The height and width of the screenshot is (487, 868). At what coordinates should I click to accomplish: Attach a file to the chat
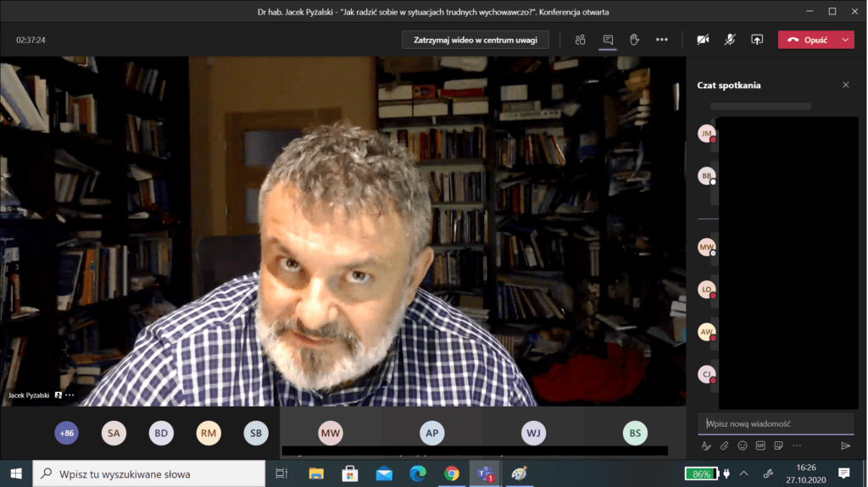click(x=724, y=445)
